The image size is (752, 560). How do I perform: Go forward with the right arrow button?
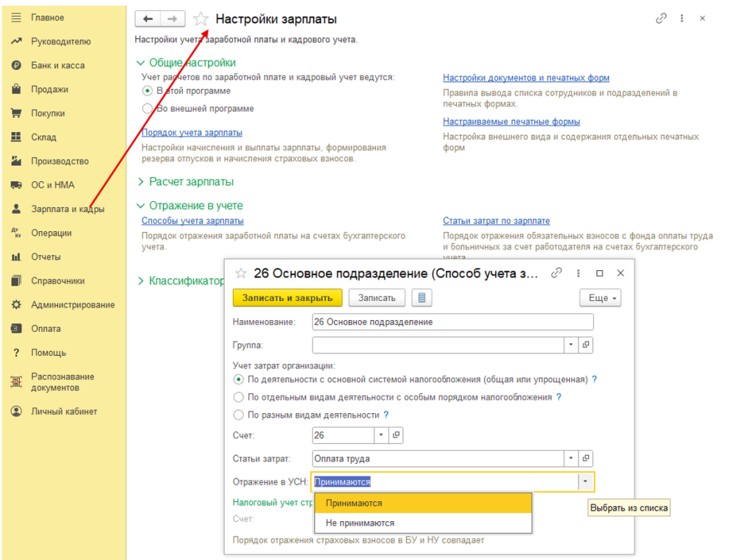(x=173, y=18)
